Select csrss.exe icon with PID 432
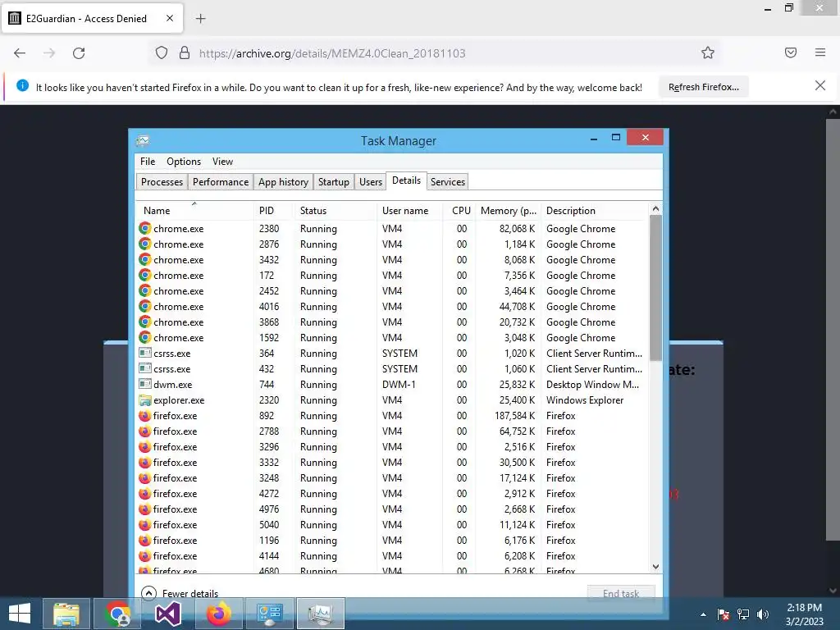The image size is (840, 630). (144, 368)
